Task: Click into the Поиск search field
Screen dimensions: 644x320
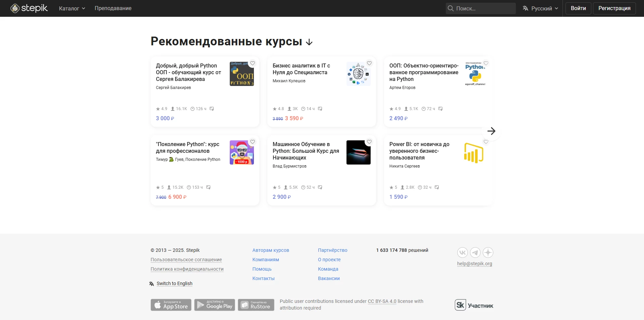Action: 484,8
